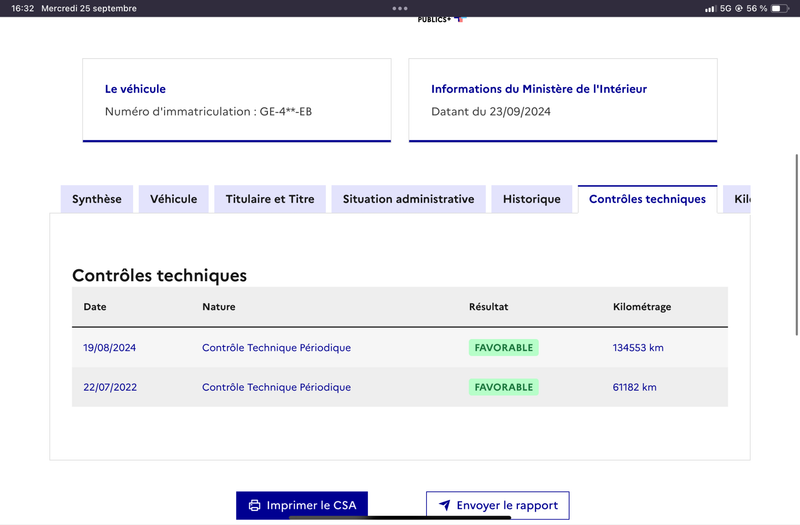Click the paper plane icon on Envoyer le rapport
Image resolution: width=800 pixels, height=525 pixels.
[x=444, y=505]
